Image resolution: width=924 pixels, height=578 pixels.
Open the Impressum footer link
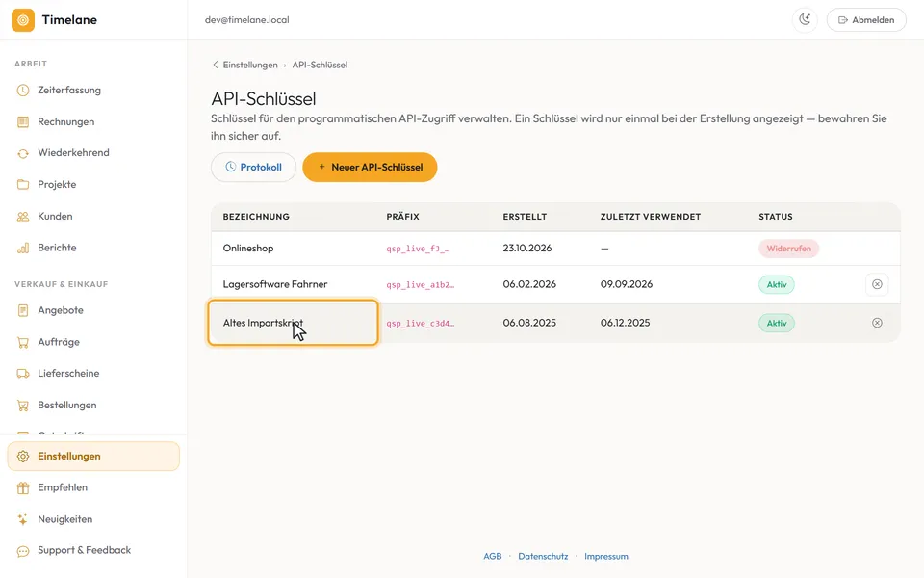point(605,556)
